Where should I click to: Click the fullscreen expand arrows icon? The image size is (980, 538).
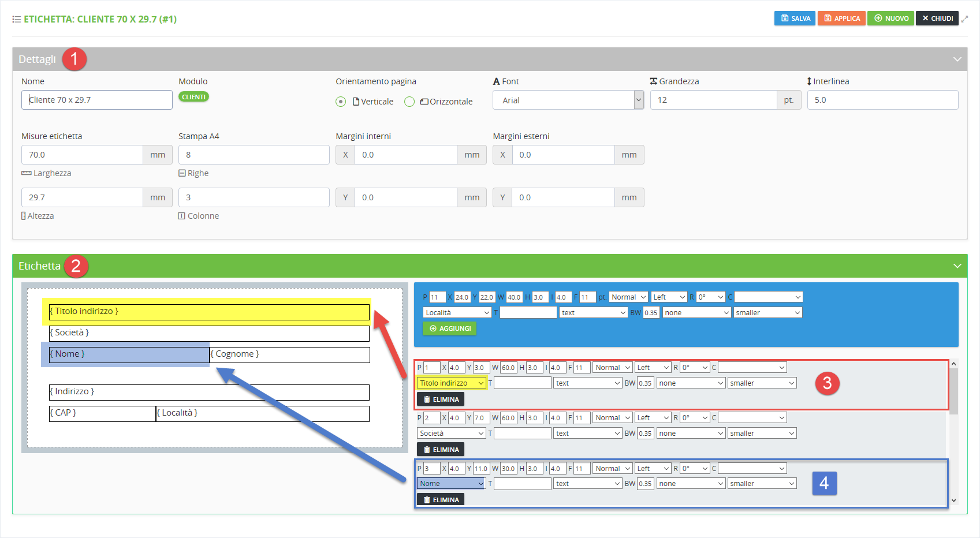(x=964, y=18)
